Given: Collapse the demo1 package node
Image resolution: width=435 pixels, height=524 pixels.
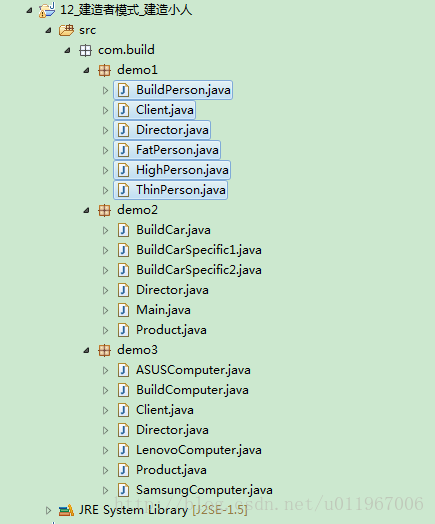Looking at the screenshot, I should click(87, 71).
